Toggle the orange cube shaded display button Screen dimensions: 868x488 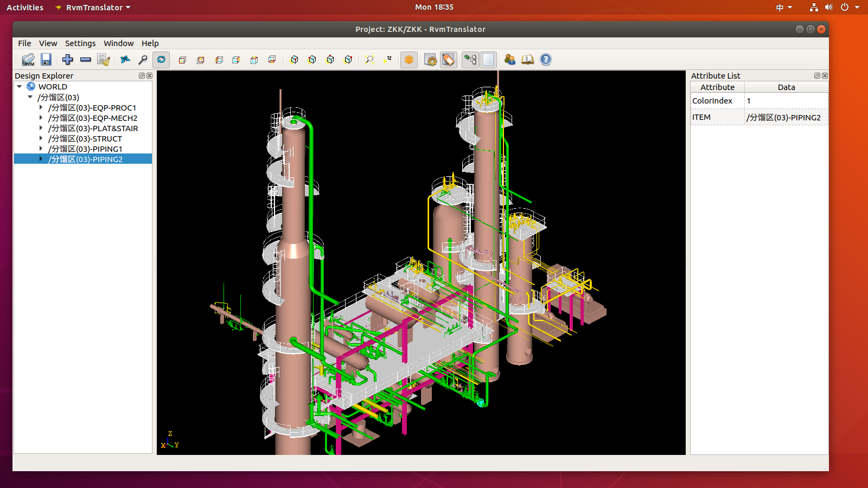tap(409, 60)
